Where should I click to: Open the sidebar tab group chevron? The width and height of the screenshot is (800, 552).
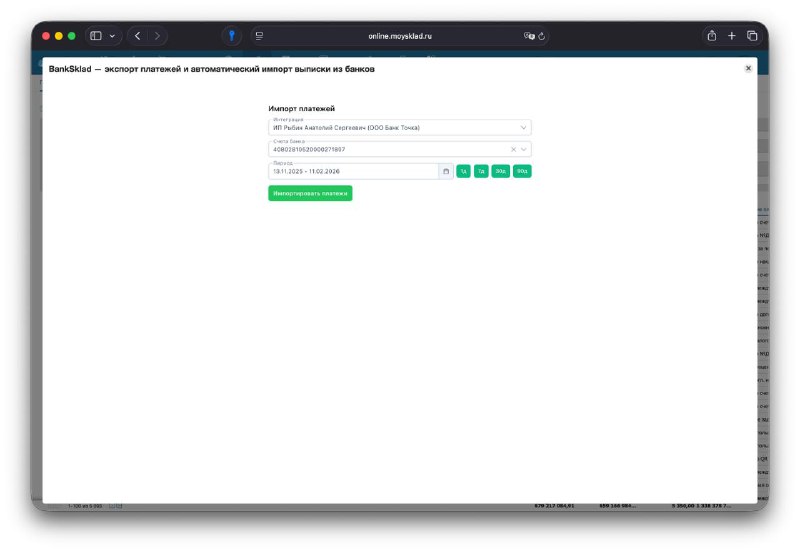pyautogui.click(x=112, y=36)
